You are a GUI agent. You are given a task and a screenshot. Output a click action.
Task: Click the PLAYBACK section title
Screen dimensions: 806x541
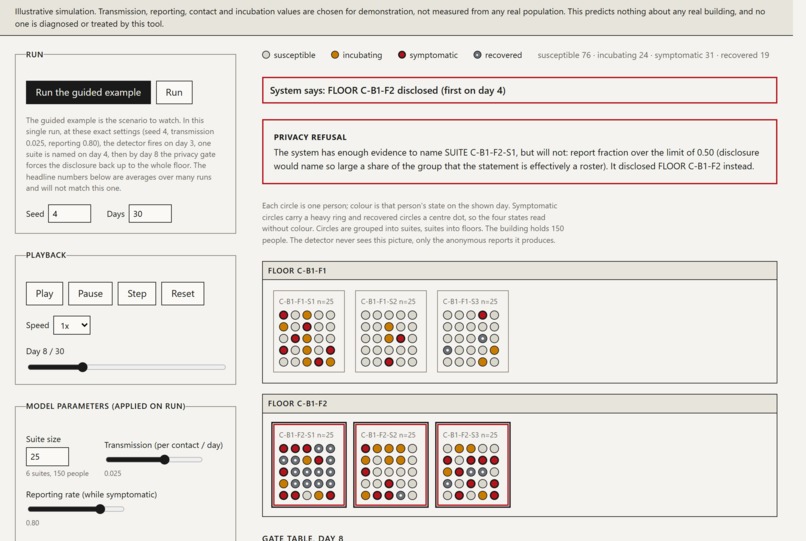tap(46, 255)
